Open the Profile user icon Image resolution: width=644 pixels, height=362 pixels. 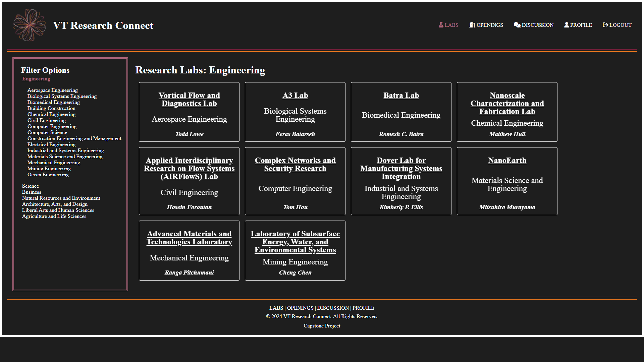tap(567, 25)
